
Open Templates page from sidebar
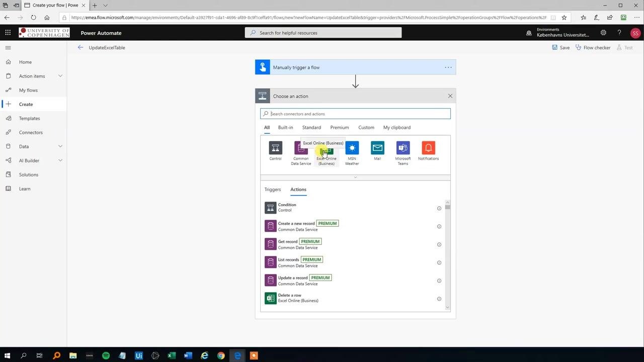point(29,118)
